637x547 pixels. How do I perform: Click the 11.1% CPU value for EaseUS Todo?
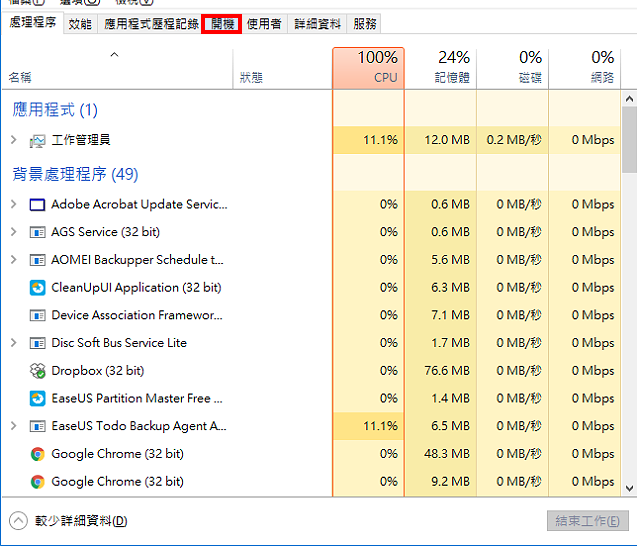[381, 425]
